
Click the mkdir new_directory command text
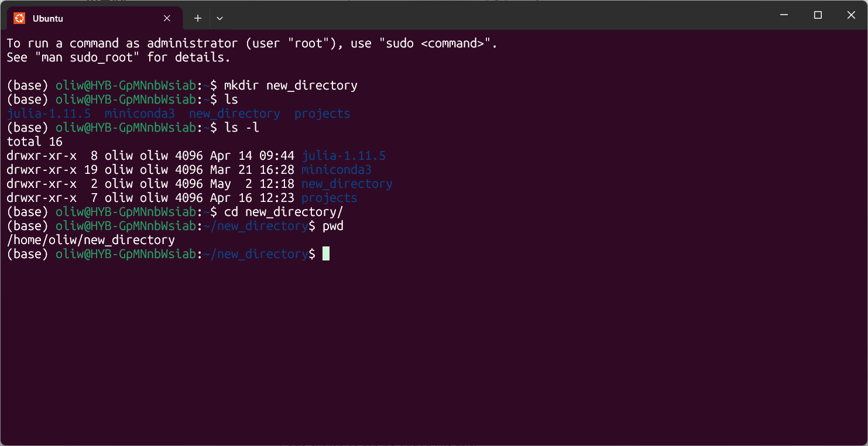pos(290,85)
